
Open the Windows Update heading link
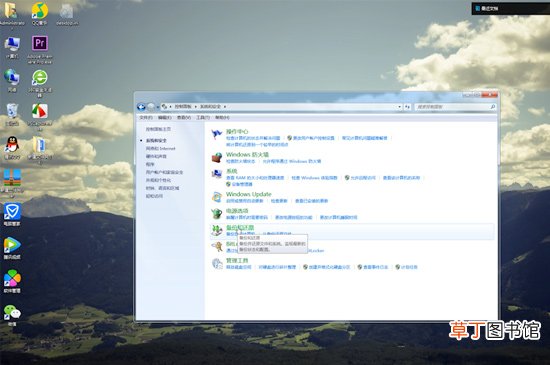tap(249, 194)
